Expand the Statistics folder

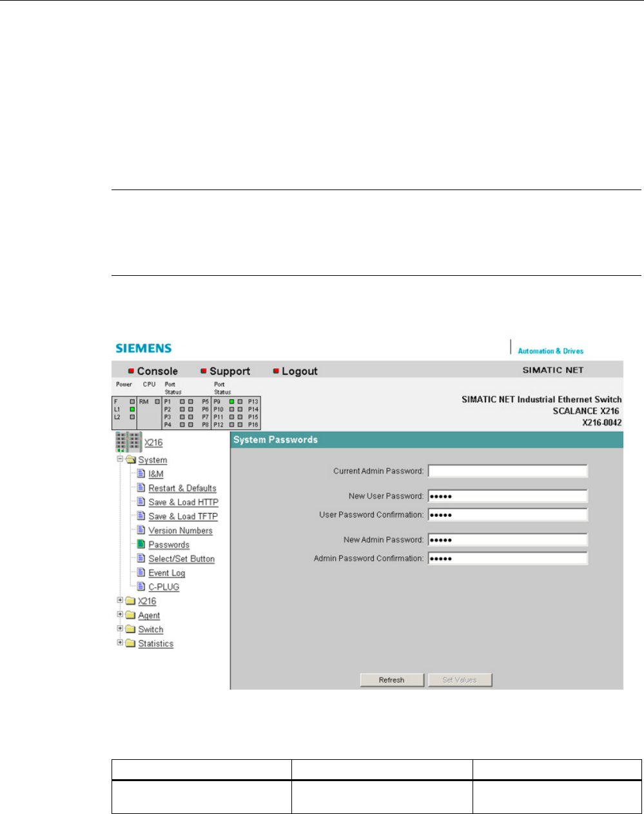pos(120,643)
